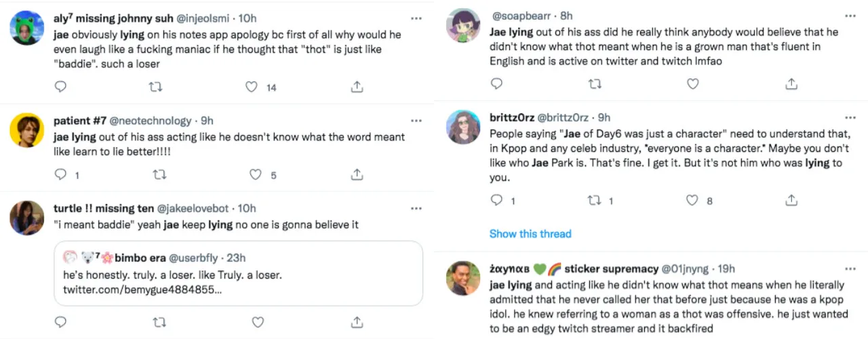Open the quoted tweet by bimbo era
Image resolution: width=868 pixels, height=339 pixels.
238,273
